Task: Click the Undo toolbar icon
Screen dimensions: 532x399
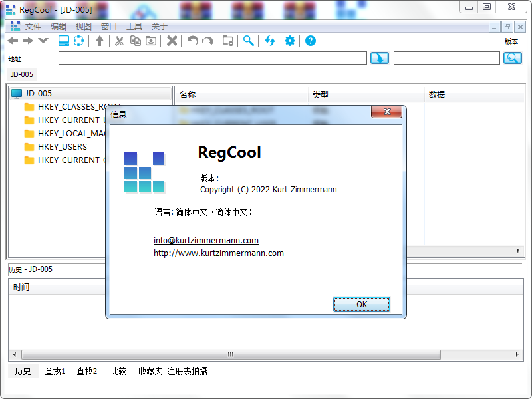Action: point(192,41)
